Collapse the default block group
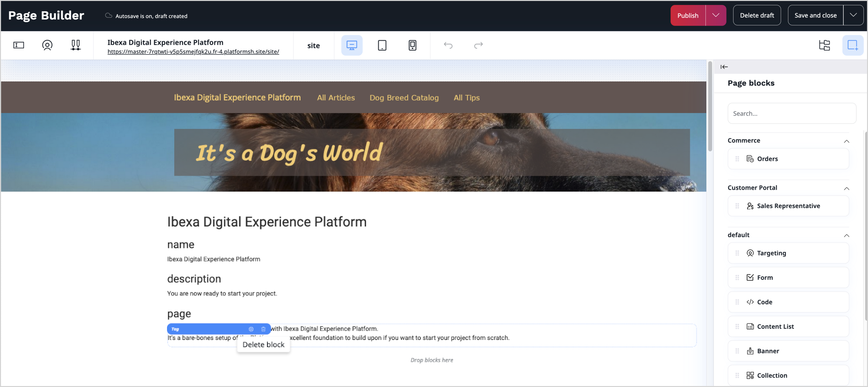 847,235
